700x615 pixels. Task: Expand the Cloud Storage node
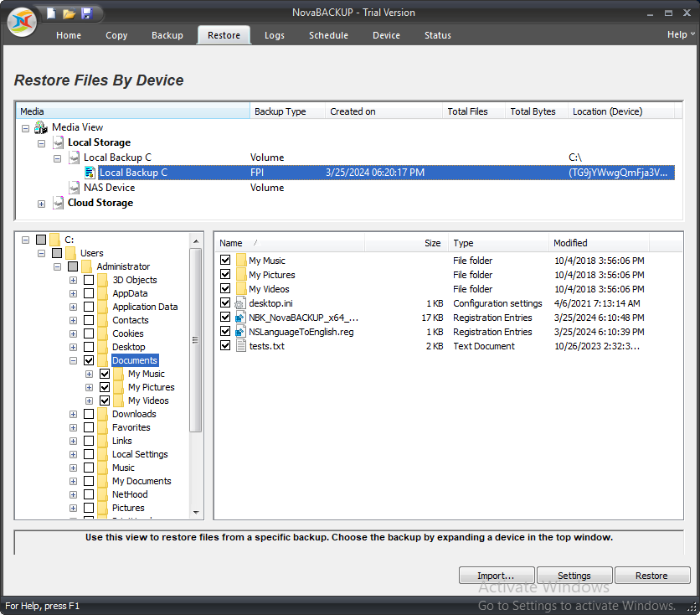(41, 203)
